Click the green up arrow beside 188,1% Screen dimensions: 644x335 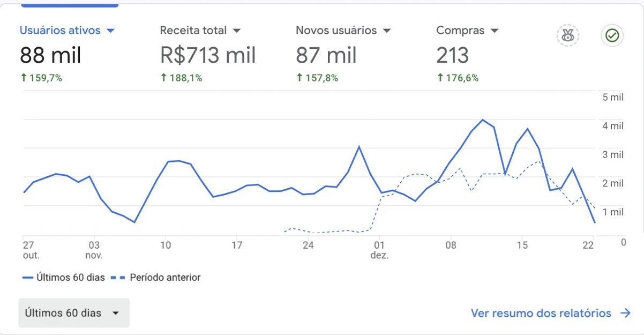[163, 78]
